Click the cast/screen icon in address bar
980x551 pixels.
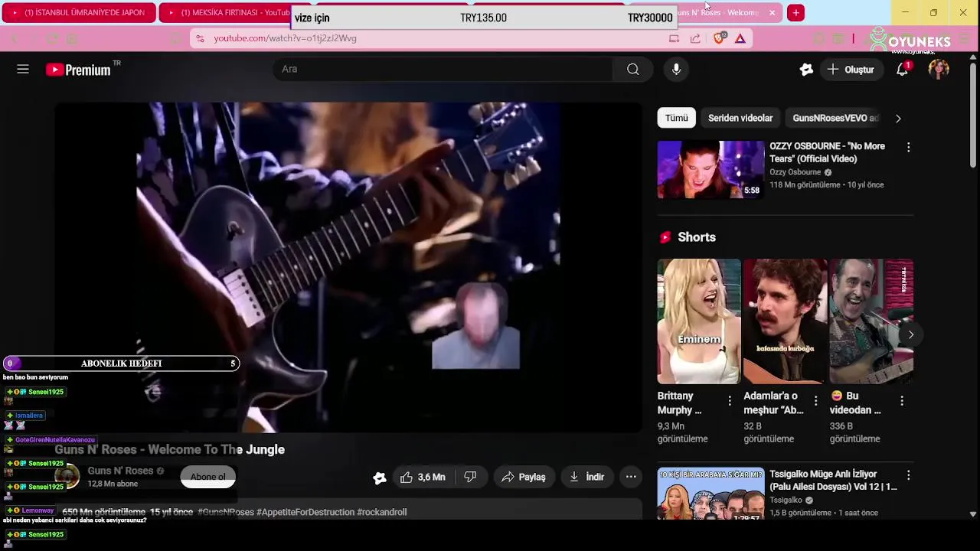[x=674, y=38]
